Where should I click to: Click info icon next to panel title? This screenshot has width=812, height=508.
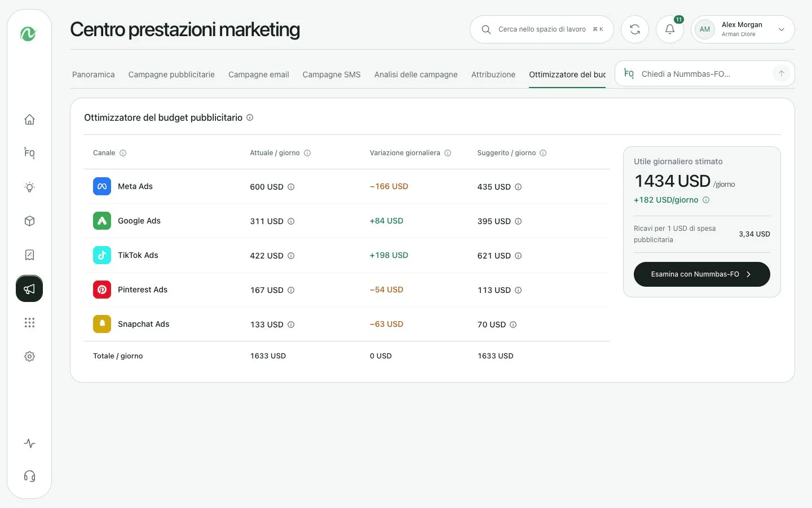(250, 117)
